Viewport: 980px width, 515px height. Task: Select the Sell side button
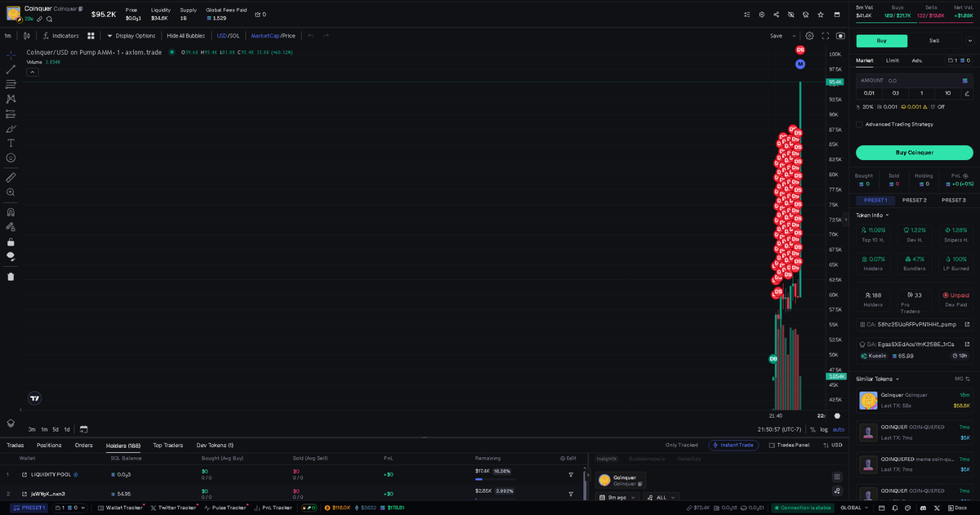click(934, 41)
